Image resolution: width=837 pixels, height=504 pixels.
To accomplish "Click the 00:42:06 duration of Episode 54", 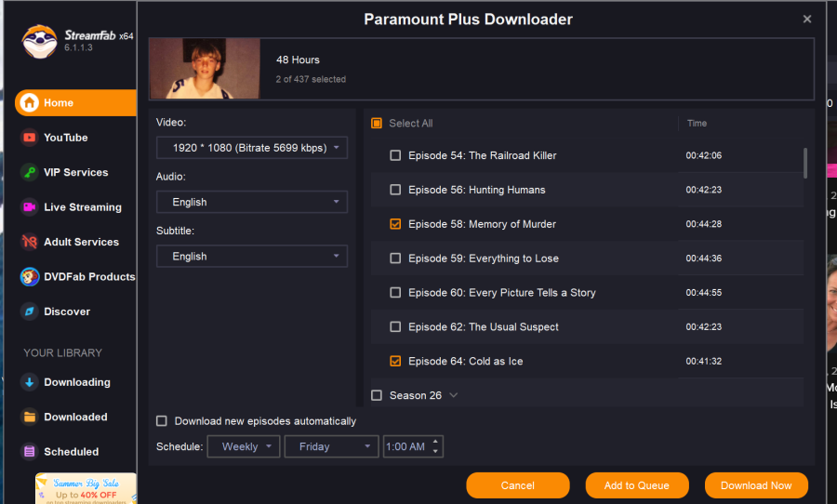I will (x=704, y=155).
